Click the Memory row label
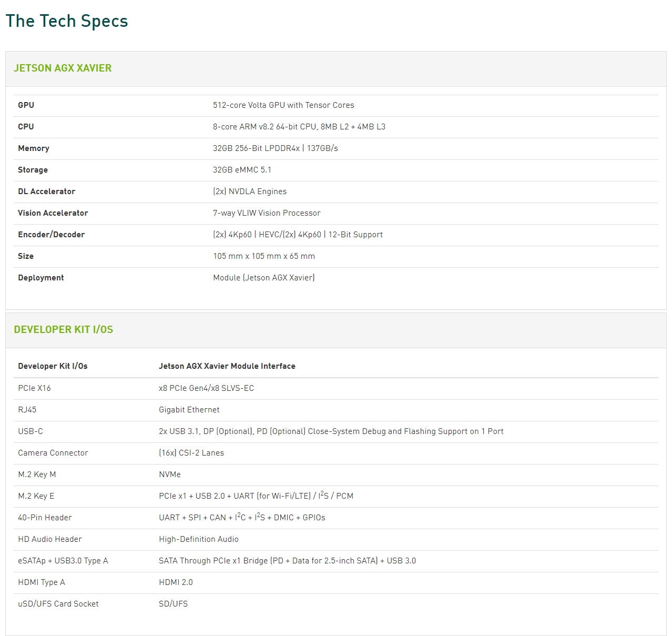 click(34, 148)
